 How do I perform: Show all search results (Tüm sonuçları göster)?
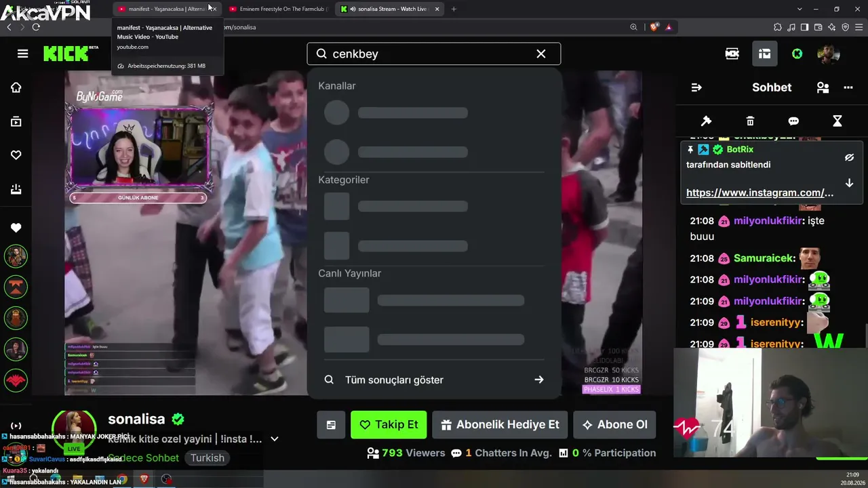pos(434,380)
